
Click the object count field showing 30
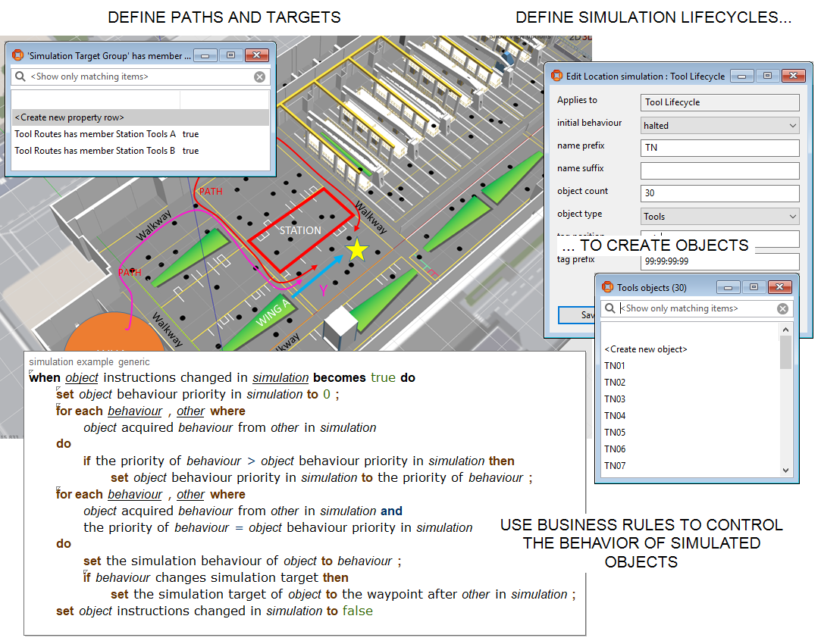720,193
